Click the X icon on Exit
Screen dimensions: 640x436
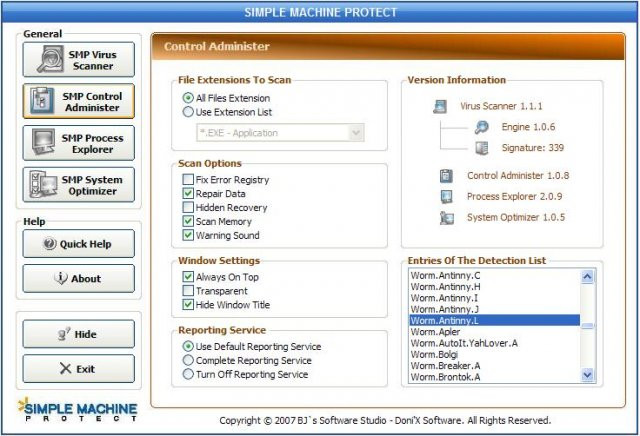coord(65,368)
